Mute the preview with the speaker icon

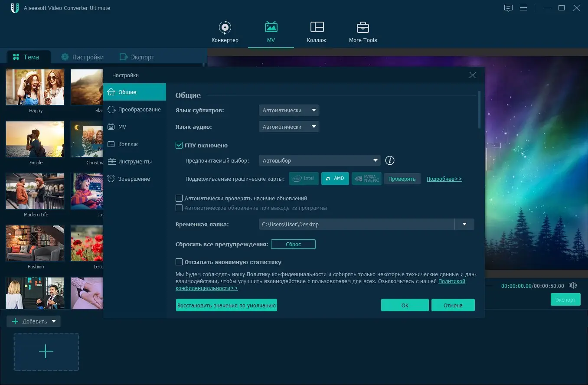coord(573,285)
